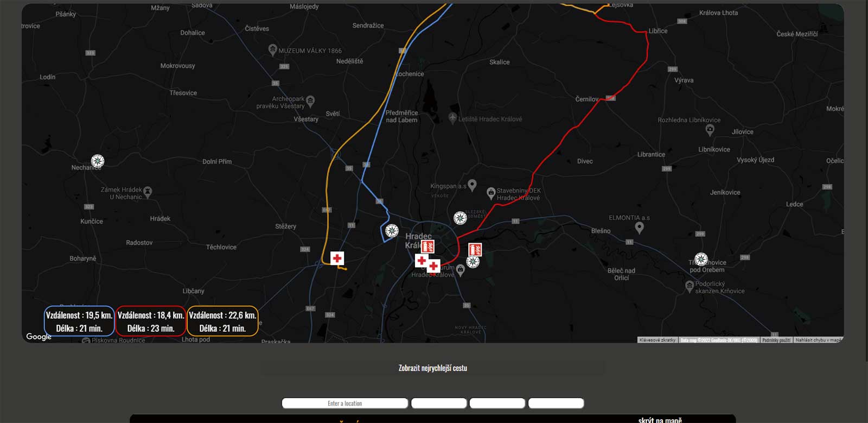Click the skrýt na mapě link

[x=660, y=420]
